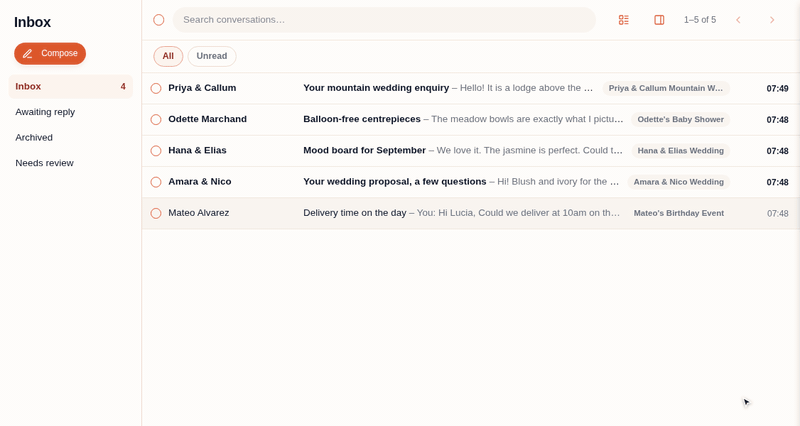
Task: Tick the select-all circle beside search
Action: [x=159, y=20]
